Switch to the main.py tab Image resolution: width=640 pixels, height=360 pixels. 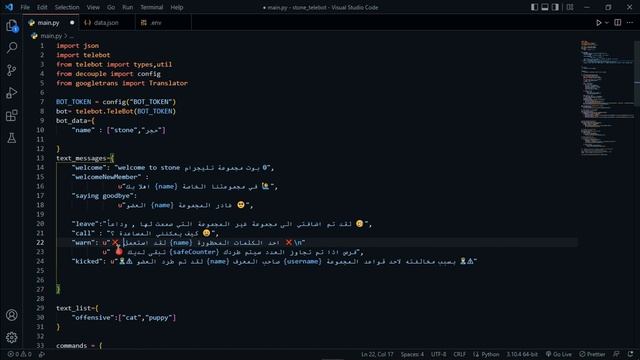[51, 23]
